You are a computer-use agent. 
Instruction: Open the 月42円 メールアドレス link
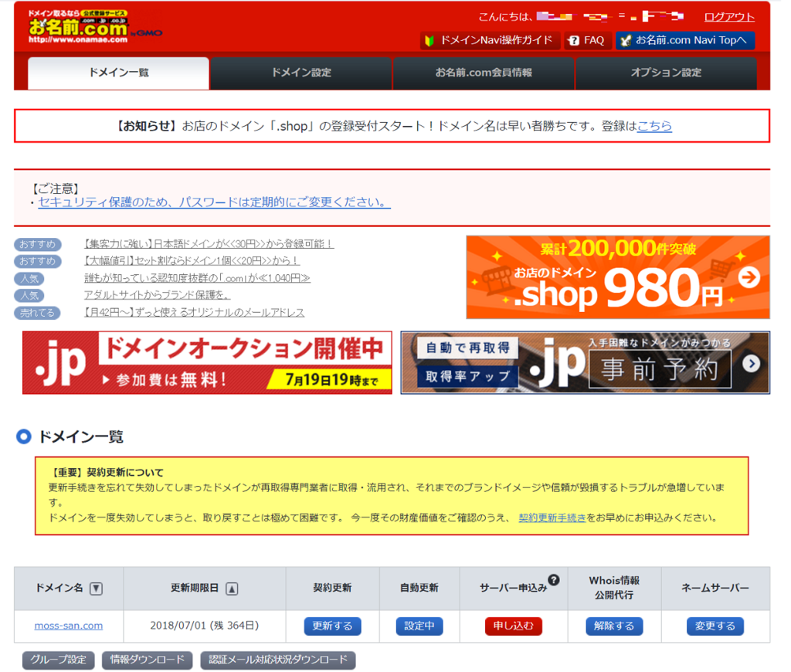tap(194, 313)
